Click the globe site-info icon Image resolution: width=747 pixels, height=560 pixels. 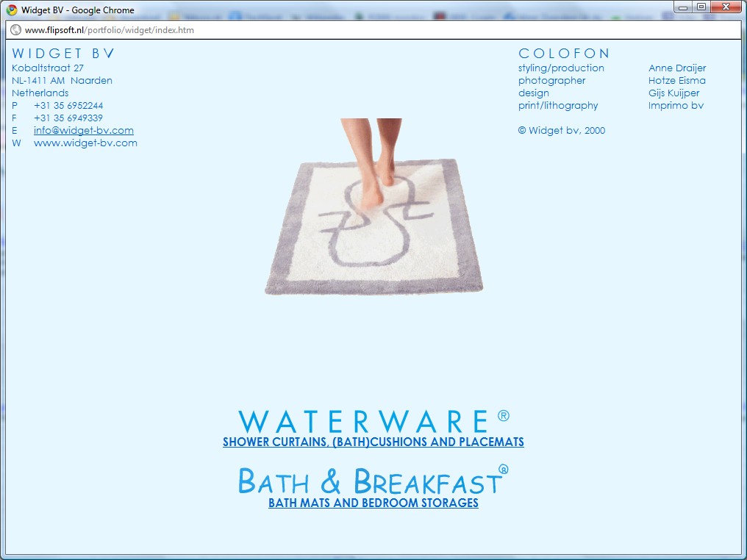[15, 30]
